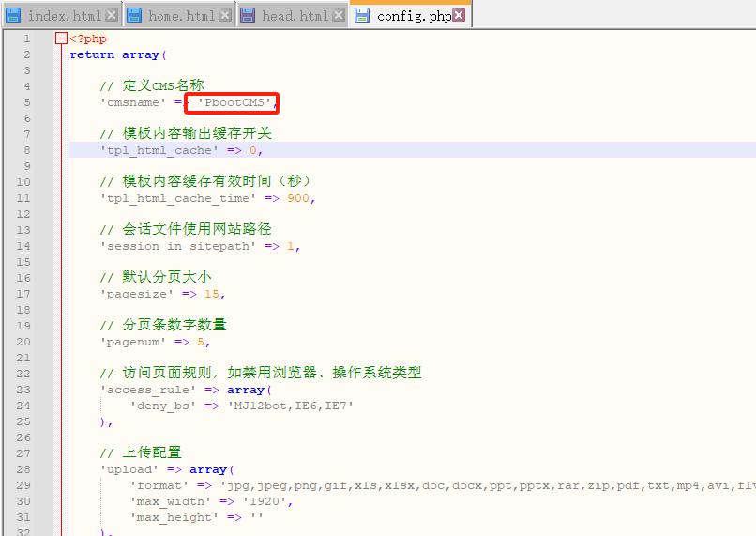Click the purple disk icon on head.html tab
The width and height of the screenshot is (756, 536).
click(248, 15)
